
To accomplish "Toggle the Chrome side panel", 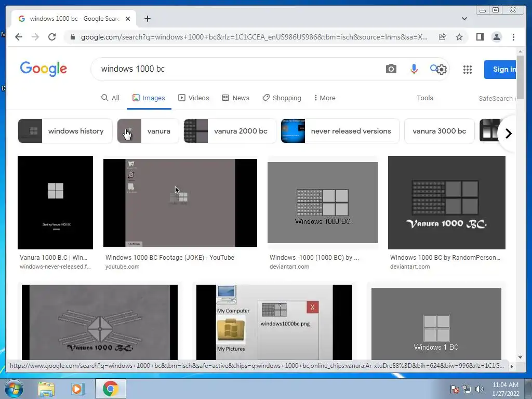I will click(480, 37).
